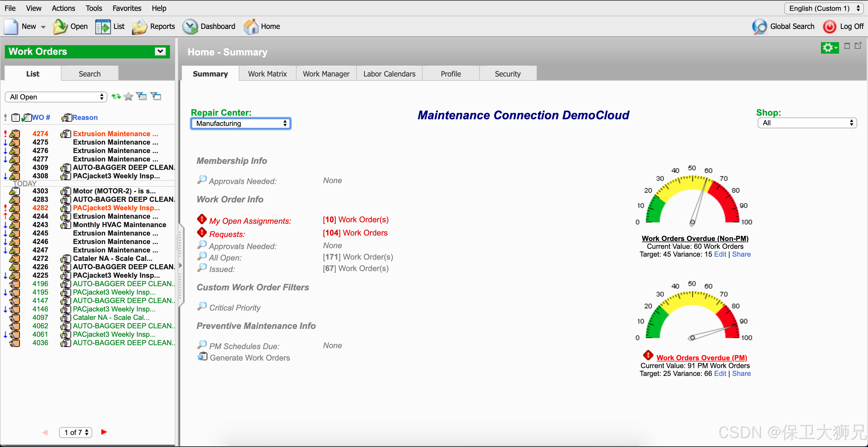Click the green refresh arrows icon
868x447 pixels.
click(116, 97)
